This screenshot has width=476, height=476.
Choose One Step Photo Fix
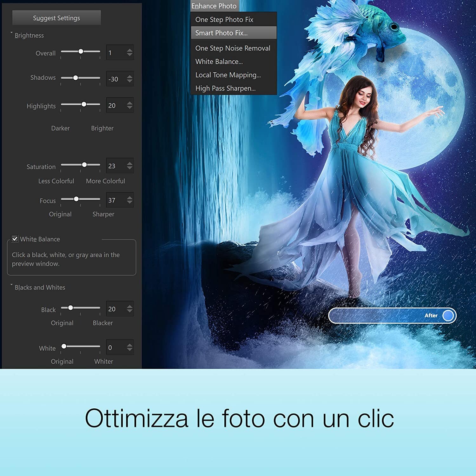coord(224,19)
